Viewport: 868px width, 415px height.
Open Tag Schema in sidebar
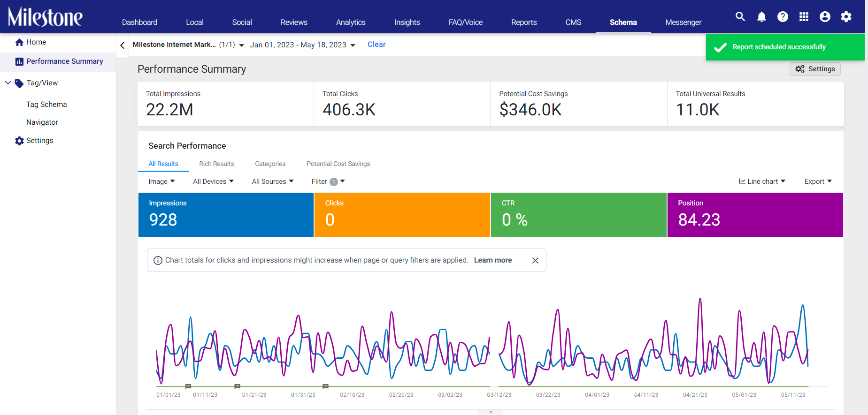[x=46, y=105]
